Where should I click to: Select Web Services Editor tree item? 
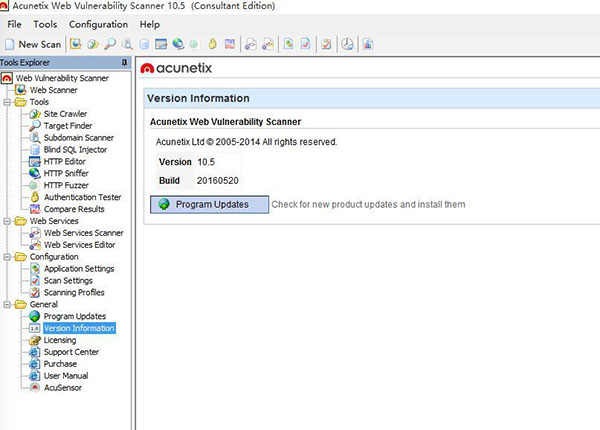[80, 244]
